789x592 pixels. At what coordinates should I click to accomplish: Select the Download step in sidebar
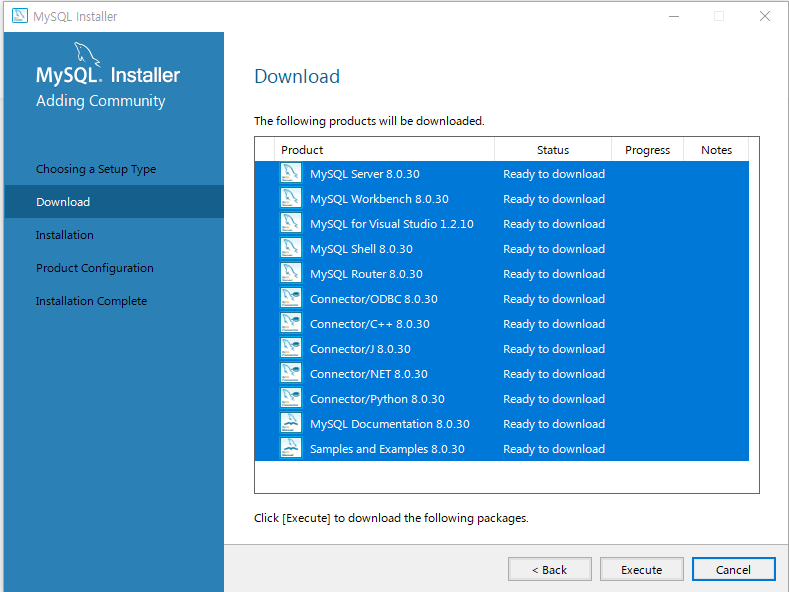[114, 202]
